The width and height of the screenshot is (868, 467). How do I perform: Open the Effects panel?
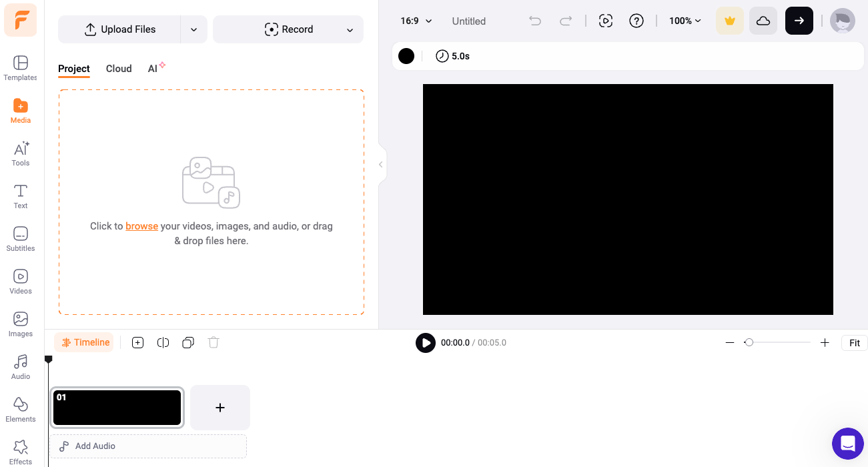(20, 451)
